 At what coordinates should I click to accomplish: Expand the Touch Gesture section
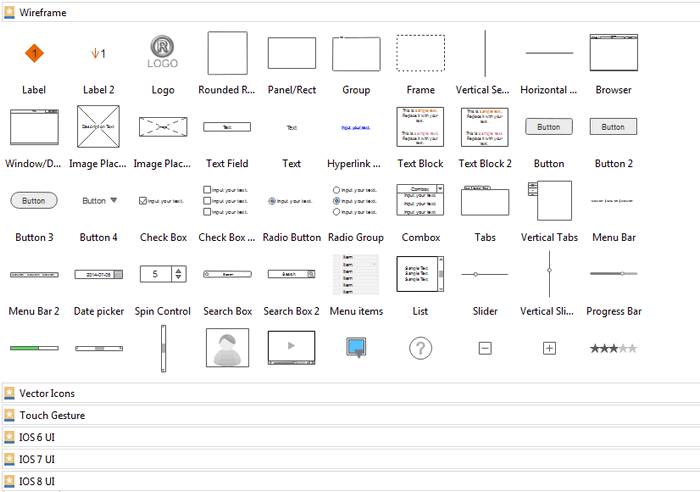(51, 415)
